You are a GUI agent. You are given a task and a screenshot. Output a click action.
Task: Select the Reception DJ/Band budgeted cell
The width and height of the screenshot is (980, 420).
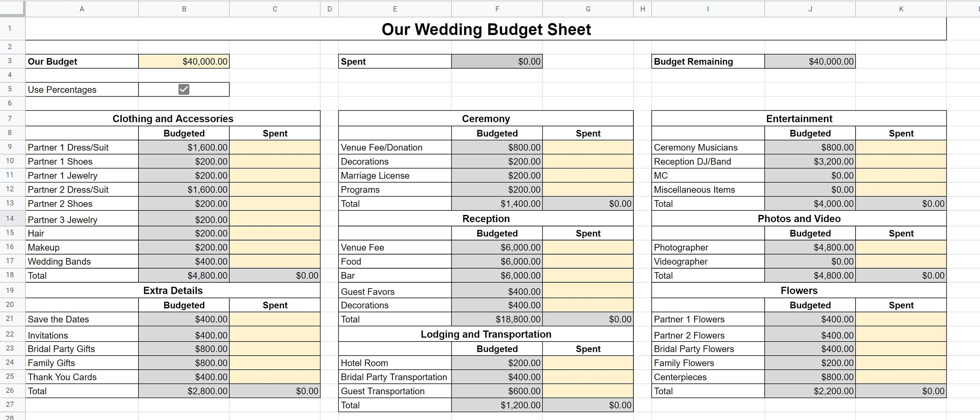point(809,162)
